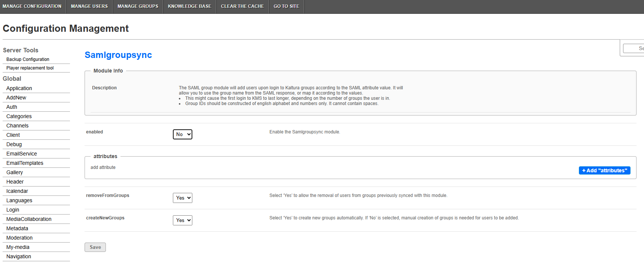The height and width of the screenshot is (262, 644).
Task: Click Clear the Cache
Action: point(242,6)
